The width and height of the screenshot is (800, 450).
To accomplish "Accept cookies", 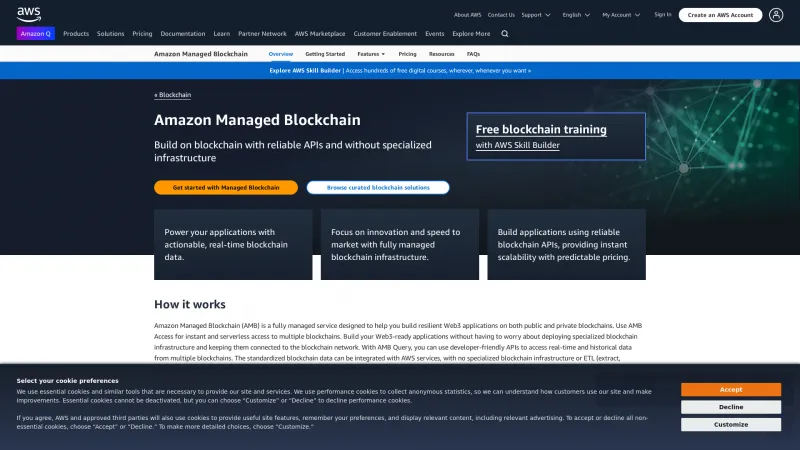I will [731, 389].
